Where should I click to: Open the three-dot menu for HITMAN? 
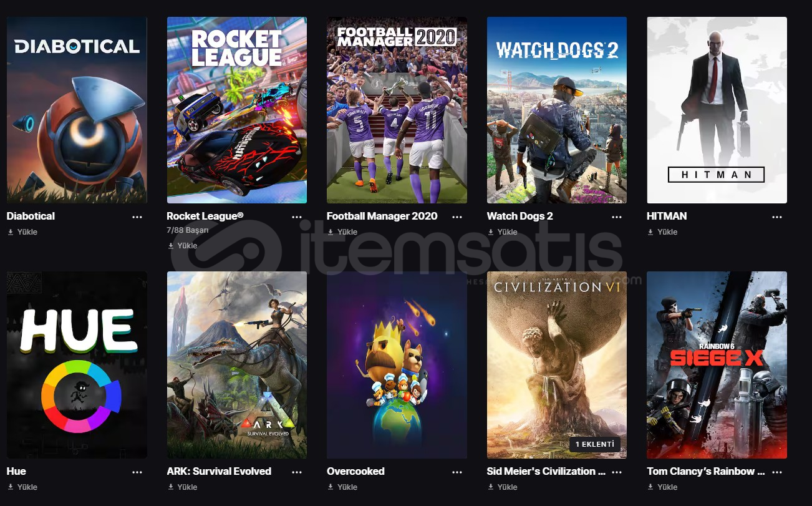pos(777,217)
